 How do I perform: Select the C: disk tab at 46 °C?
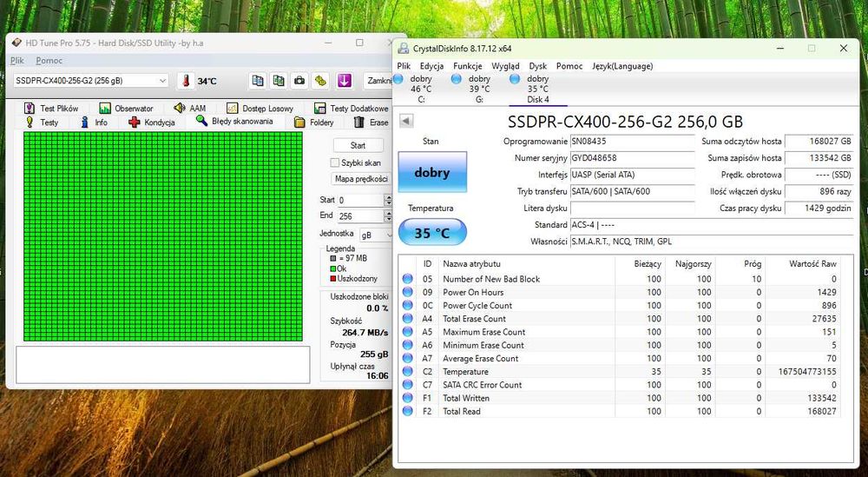tap(421, 89)
